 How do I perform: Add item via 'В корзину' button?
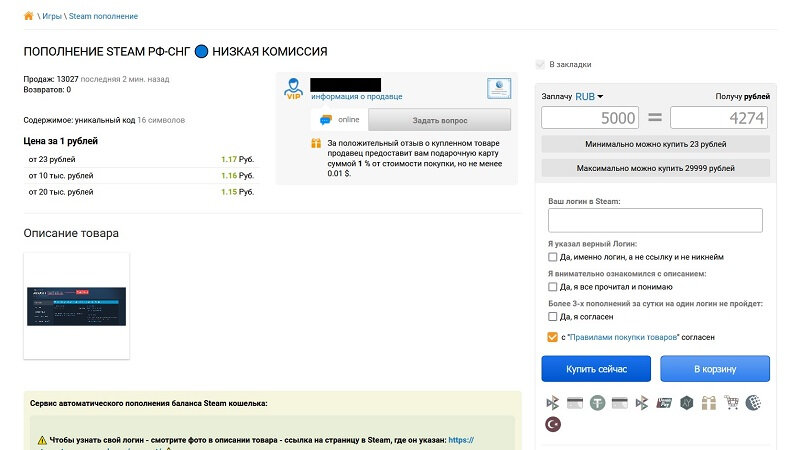tap(715, 368)
